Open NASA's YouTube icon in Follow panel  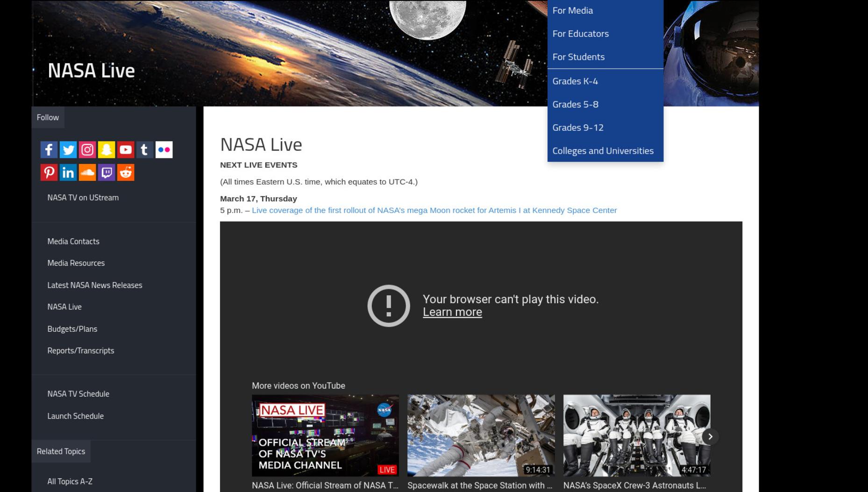(125, 150)
